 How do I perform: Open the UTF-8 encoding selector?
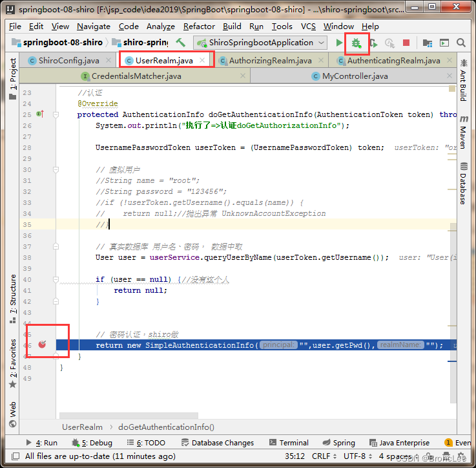[358, 456]
